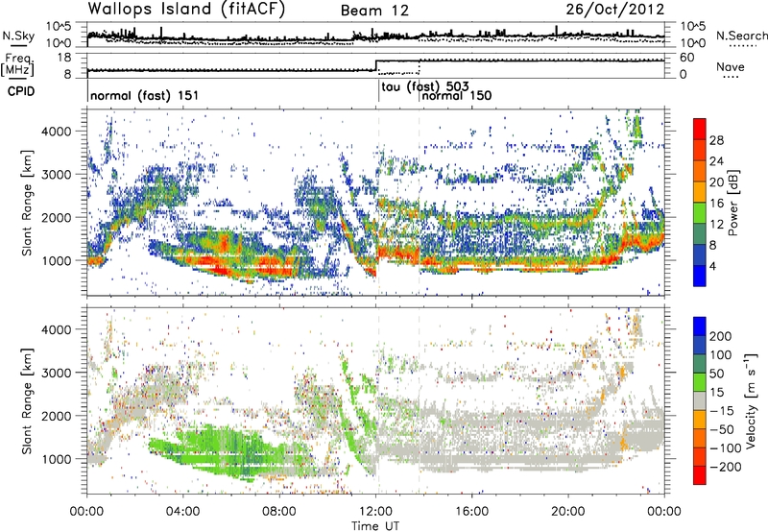Click the '20:00' time tick label
The width and height of the screenshot is (768, 532).
click(568, 512)
